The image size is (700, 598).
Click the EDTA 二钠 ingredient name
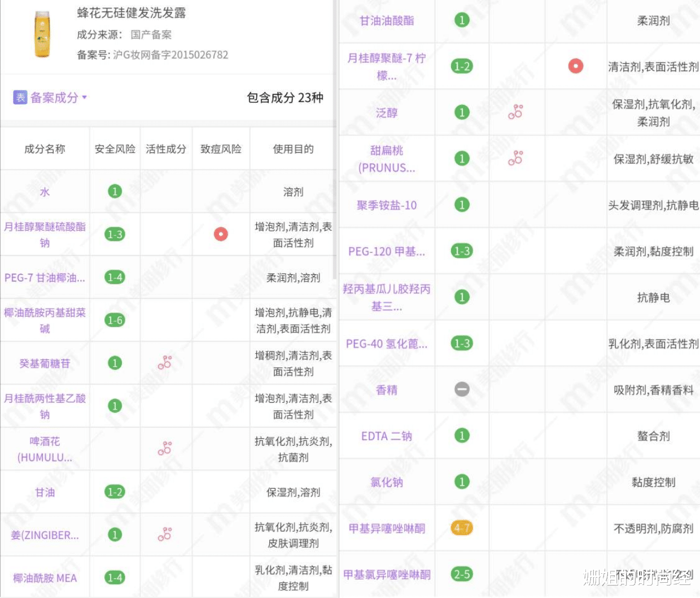pos(387,436)
